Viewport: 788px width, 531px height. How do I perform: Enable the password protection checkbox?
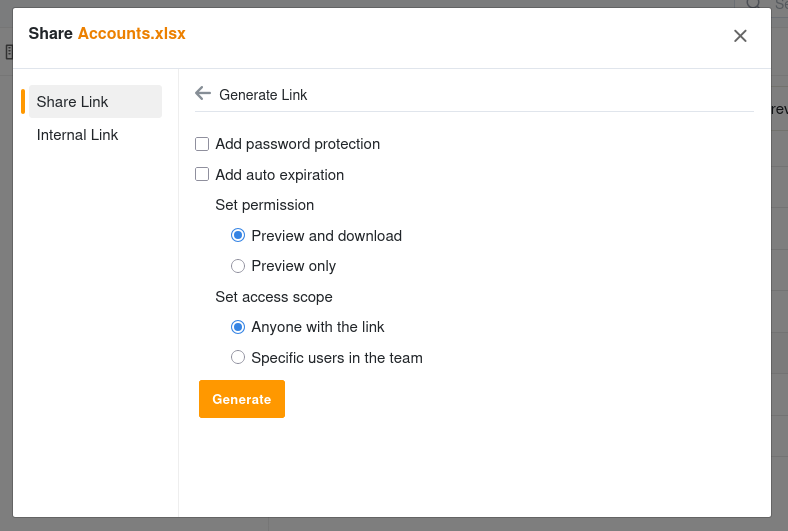click(202, 144)
